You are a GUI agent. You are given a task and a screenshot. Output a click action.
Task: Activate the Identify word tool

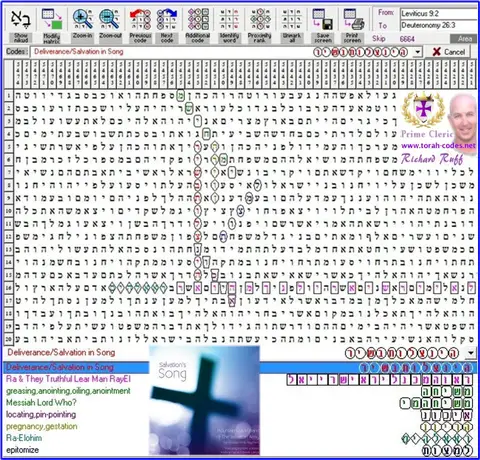(229, 19)
